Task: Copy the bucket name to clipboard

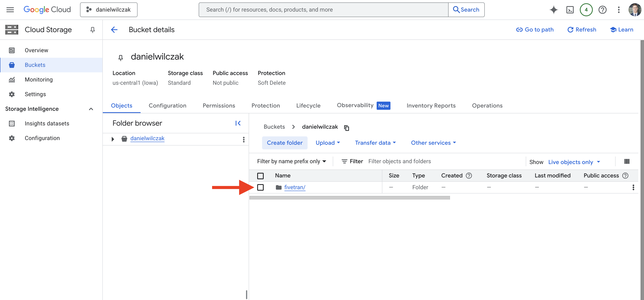Action: click(x=347, y=128)
